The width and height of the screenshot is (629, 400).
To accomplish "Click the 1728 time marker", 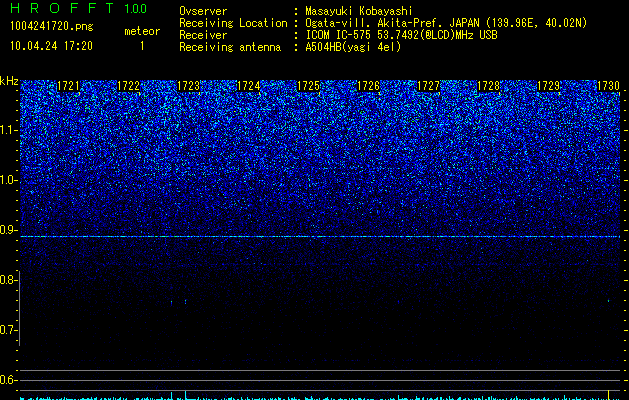I will point(488,86).
